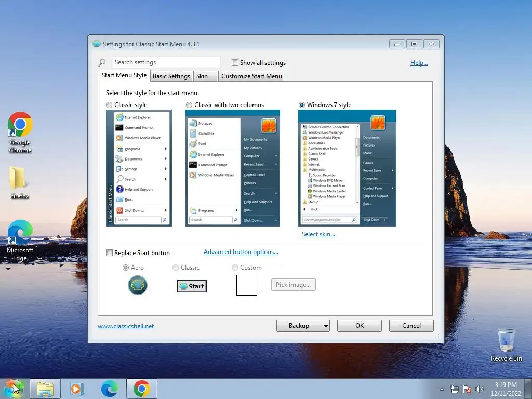Select Classic with two columns radio

pyautogui.click(x=189, y=105)
